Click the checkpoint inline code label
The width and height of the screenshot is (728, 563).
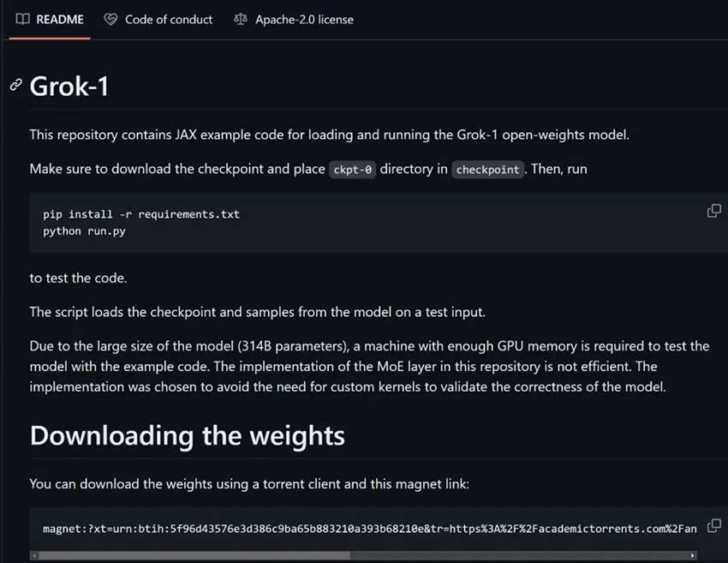pyautogui.click(x=487, y=170)
